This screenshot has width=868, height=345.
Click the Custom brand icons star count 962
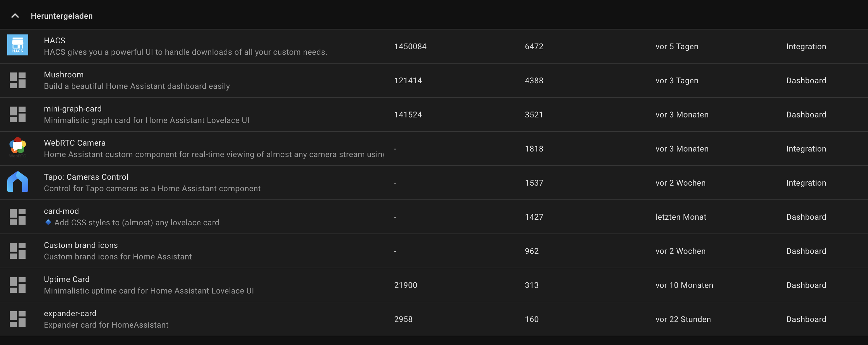click(532, 251)
